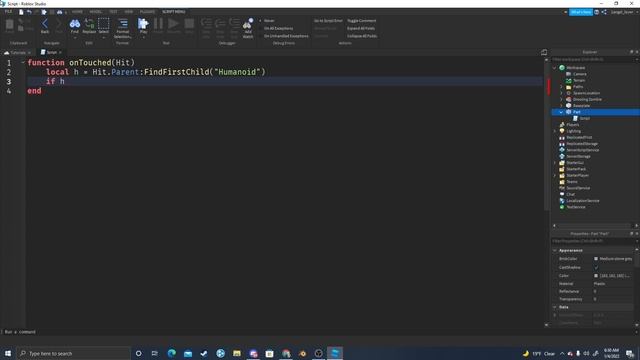Collapse the function fold on line 1

point(23,62)
